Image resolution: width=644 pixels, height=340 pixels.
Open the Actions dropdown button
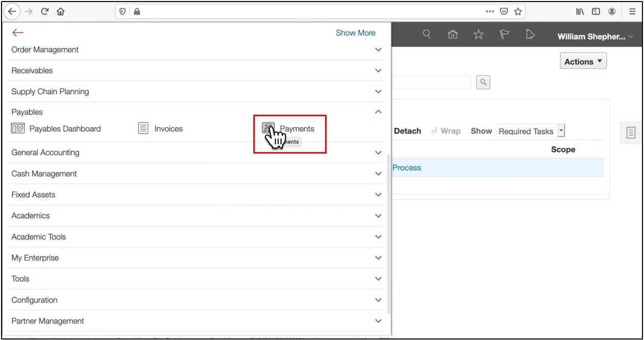tap(583, 61)
